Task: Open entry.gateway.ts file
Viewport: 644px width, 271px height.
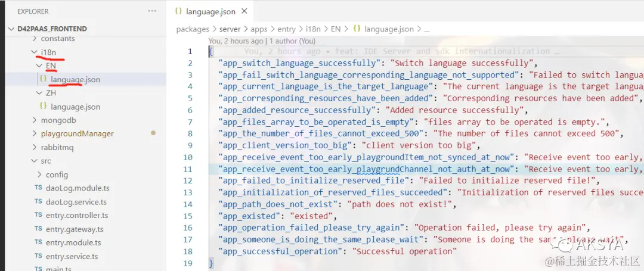Action: coord(75,229)
